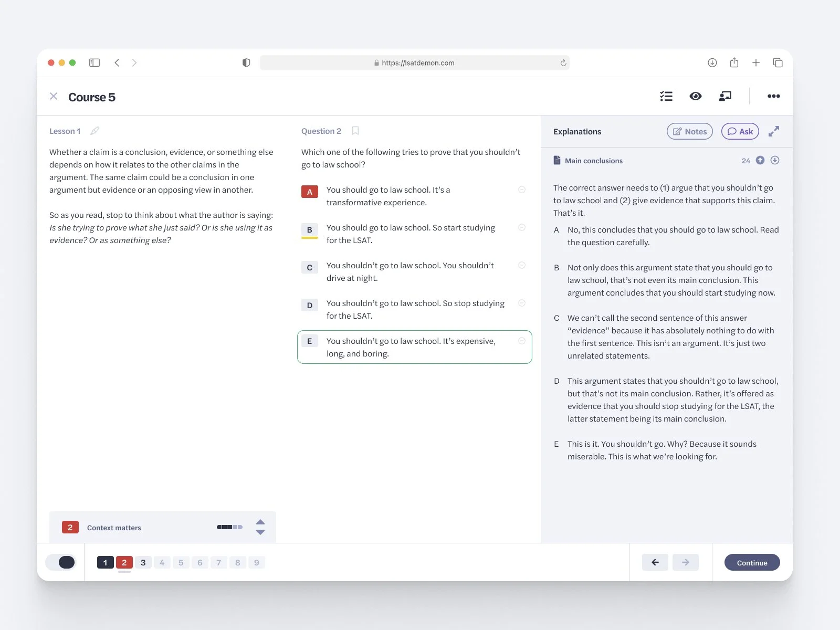Toggle the dark mode switch at bottom left

[61, 562]
